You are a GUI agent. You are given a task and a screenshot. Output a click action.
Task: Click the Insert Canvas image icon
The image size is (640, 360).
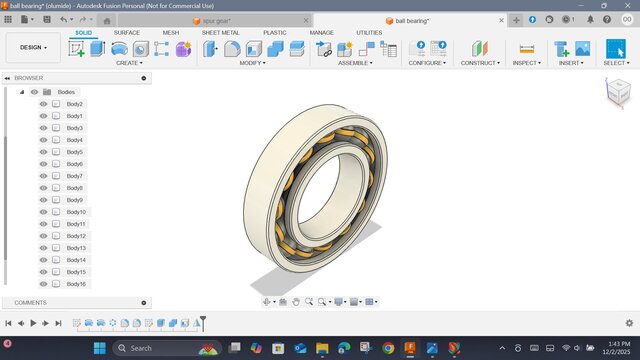(x=582, y=49)
